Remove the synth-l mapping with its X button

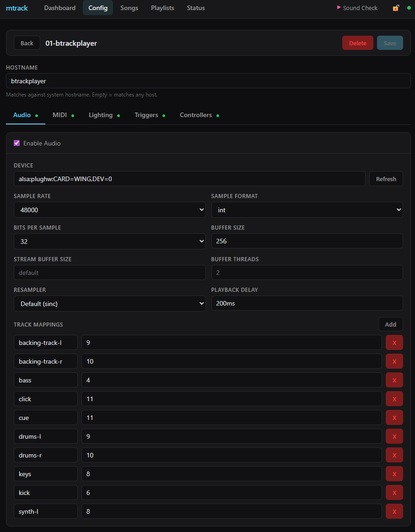coord(394,511)
